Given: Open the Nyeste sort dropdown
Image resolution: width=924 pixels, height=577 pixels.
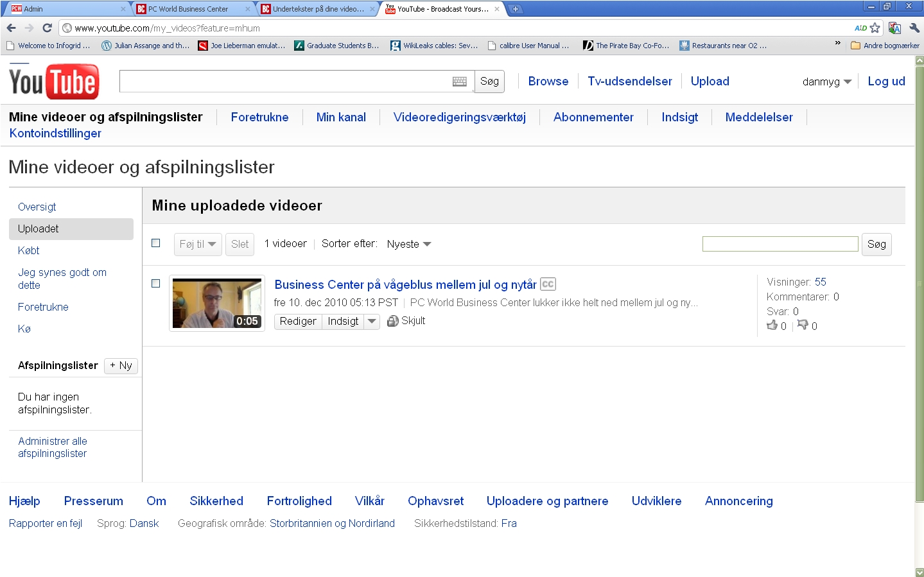Looking at the screenshot, I should [x=409, y=245].
